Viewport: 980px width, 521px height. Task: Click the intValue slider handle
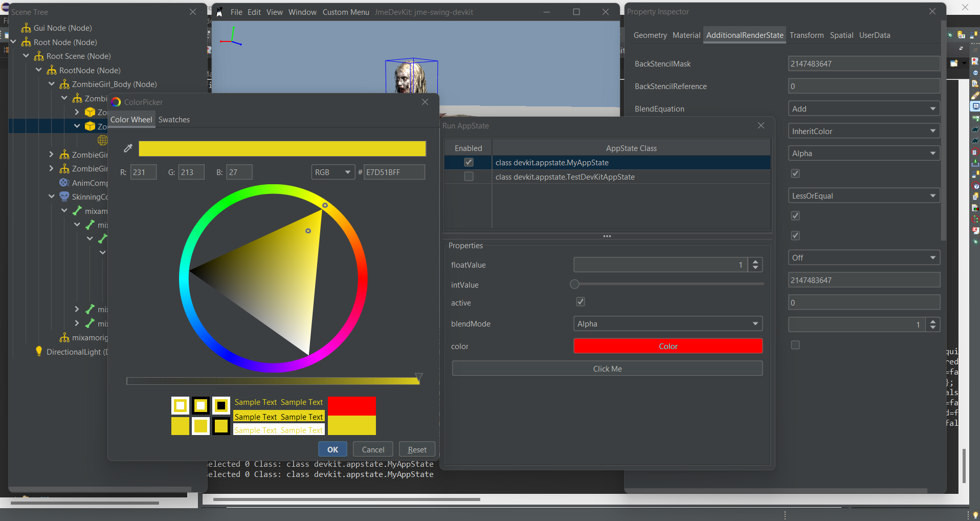pos(574,284)
